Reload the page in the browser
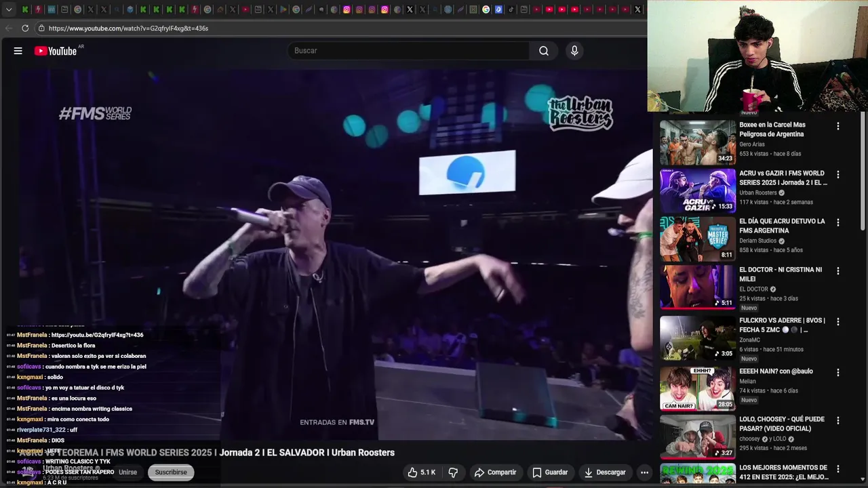Screen dimensions: 868x488 coord(25,28)
